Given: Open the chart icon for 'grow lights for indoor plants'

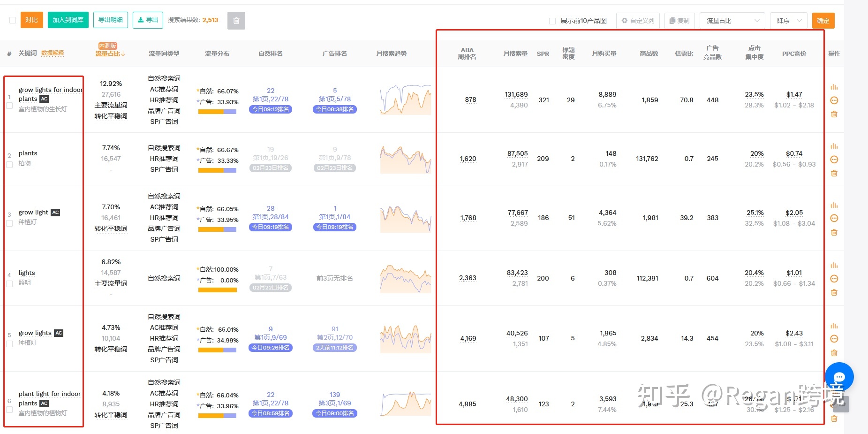Looking at the screenshot, I should (x=834, y=87).
